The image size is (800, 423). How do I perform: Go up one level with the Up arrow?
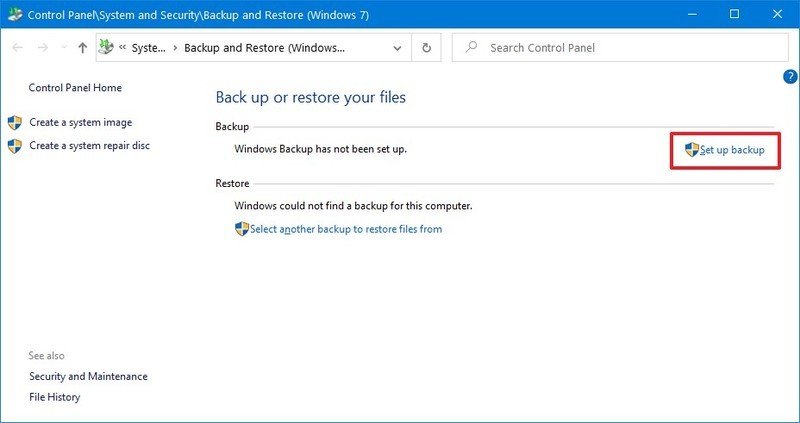pyautogui.click(x=82, y=48)
